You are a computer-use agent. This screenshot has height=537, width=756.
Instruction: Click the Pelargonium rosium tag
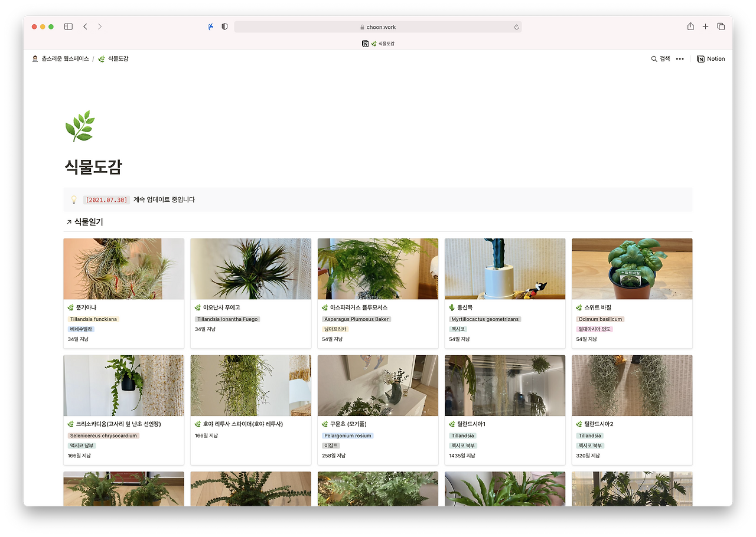(x=348, y=436)
